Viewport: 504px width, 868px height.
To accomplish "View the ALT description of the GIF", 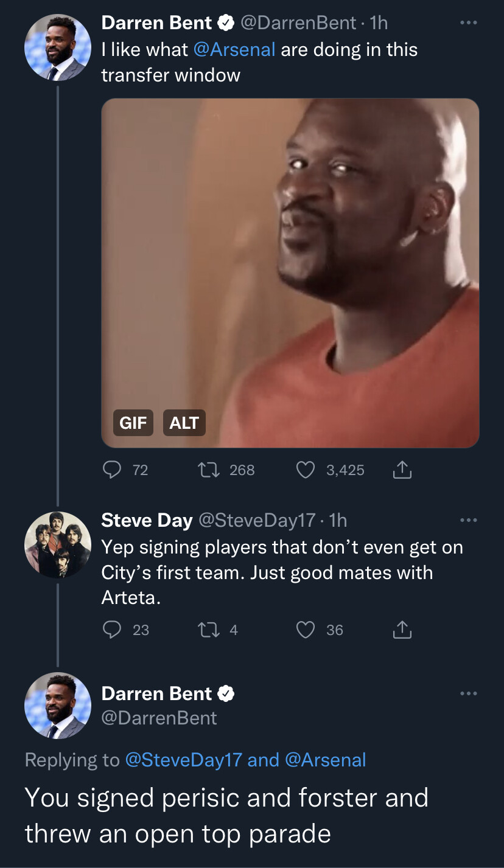I will (184, 423).
